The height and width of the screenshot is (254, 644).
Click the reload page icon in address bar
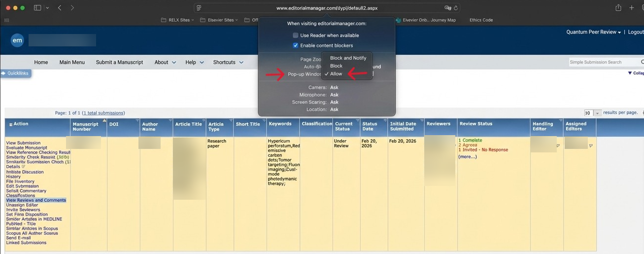click(x=456, y=8)
